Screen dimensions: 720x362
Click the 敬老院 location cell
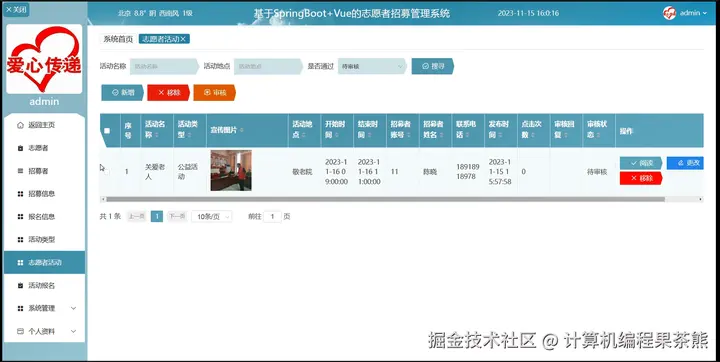303,172
